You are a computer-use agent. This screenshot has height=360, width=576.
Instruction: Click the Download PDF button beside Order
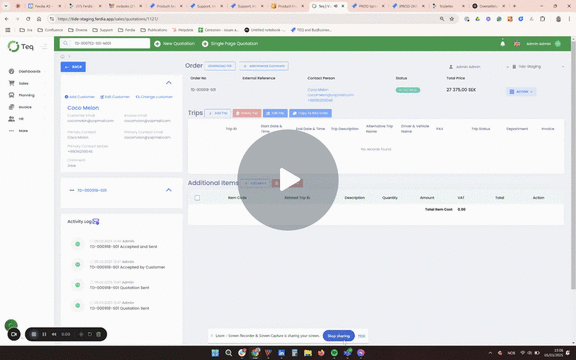220,66
